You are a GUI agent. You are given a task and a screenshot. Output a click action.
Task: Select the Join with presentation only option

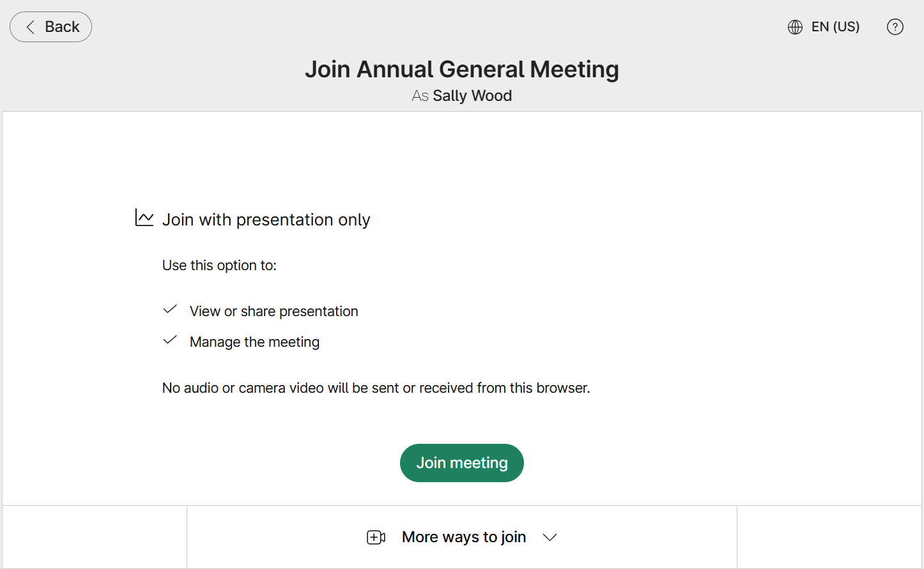click(266, 219)
